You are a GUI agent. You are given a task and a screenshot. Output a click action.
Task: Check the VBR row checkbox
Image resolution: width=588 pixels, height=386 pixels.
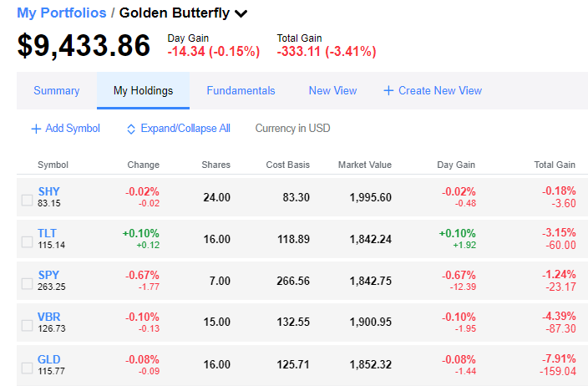tap(27, 325)
